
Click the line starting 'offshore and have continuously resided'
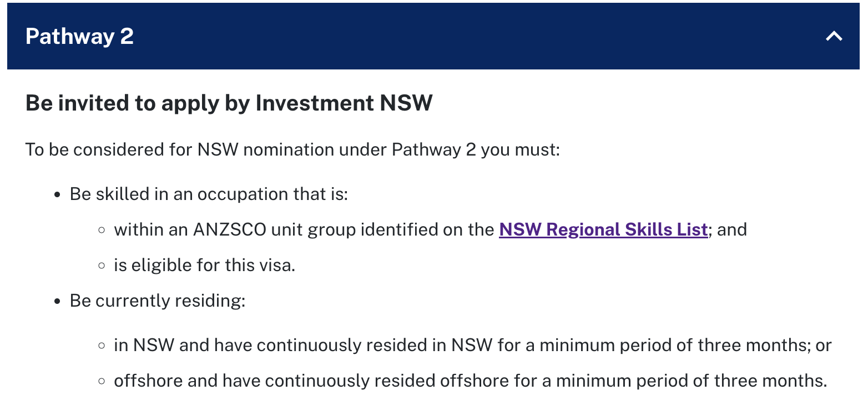pyautogui.click(x=470, y=381)
